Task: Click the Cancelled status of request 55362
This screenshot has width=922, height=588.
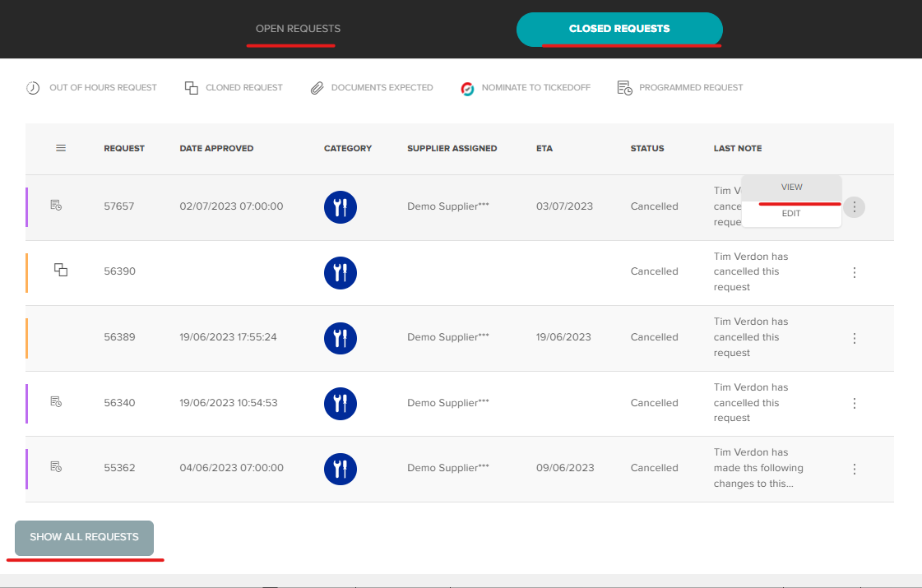Action: pyautogui.click(x=655, y=467)
